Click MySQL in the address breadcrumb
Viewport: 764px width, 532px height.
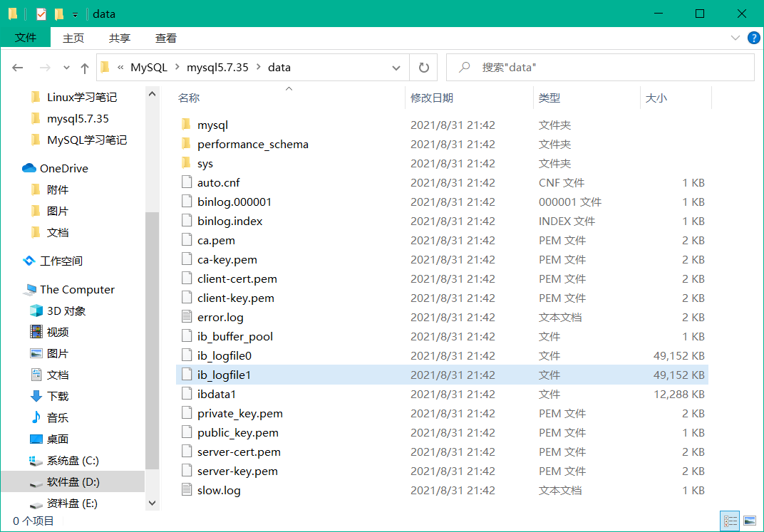pyautogui.click(x=149, y=68)
